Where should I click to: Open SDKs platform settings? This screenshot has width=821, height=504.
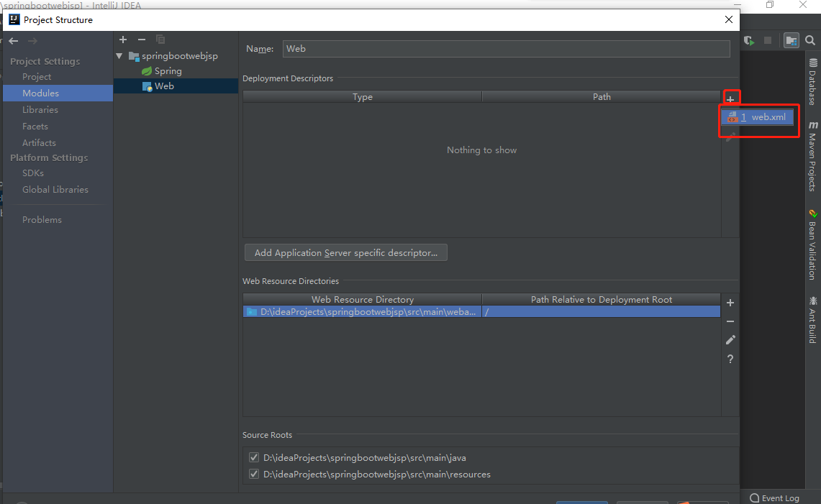point(33,173)
